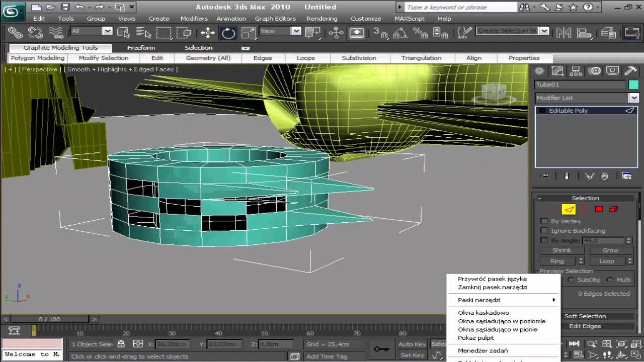Open the Select by Name list
This screenshot has width=644, height=362.
pos(144,33)
